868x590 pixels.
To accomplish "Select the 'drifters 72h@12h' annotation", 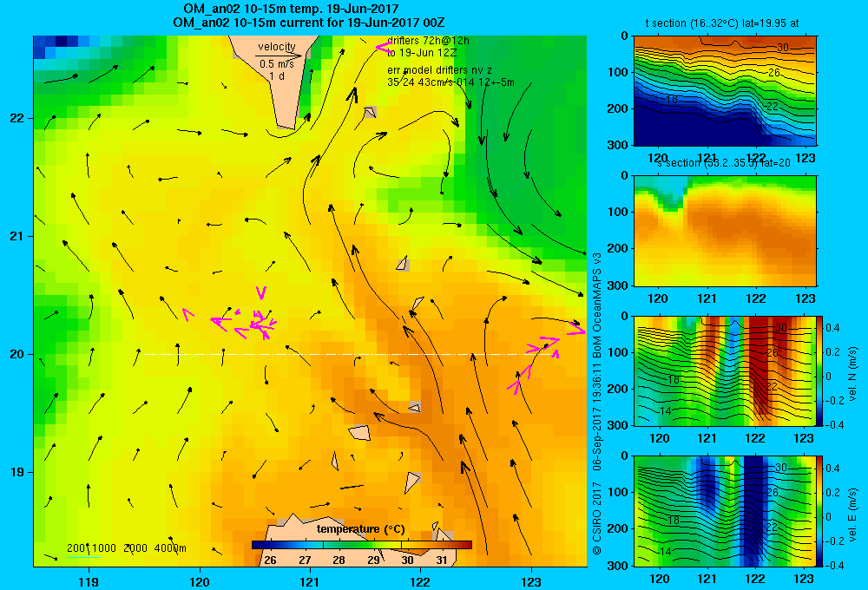I will tap(428, 41).
